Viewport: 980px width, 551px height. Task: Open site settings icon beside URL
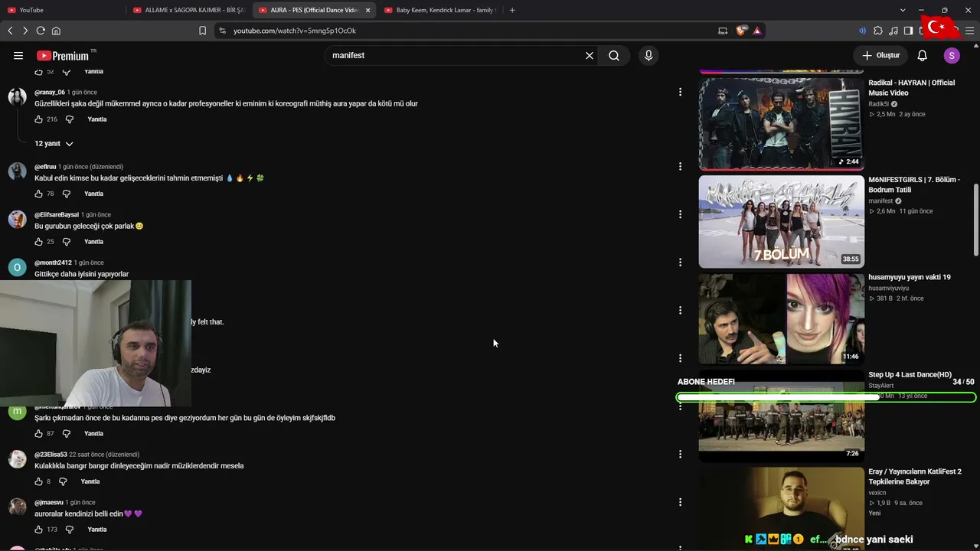222,31
